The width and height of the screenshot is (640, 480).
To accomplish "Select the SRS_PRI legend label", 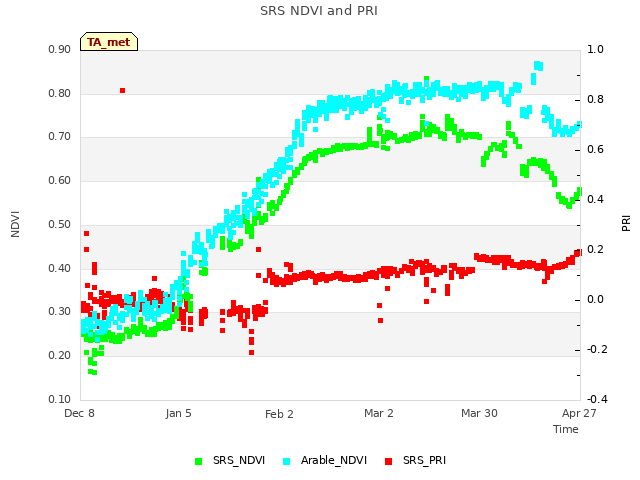I will [x=424, y=460].
